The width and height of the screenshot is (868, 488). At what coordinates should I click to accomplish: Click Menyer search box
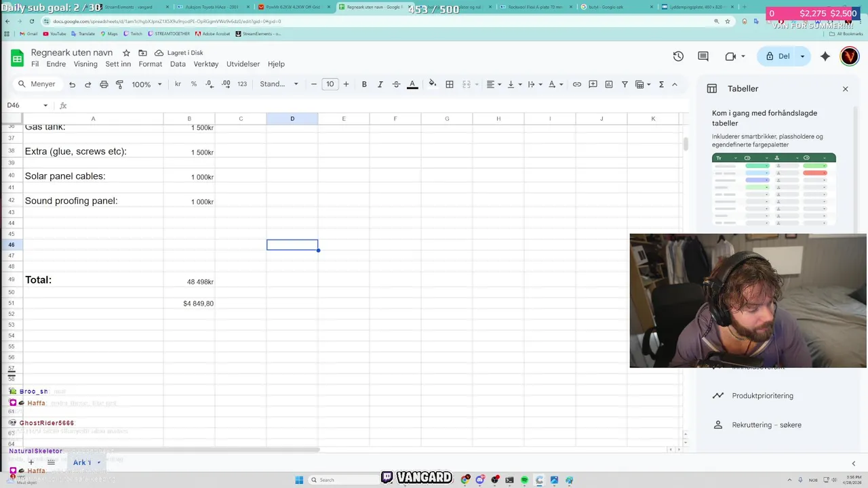[x=37, y=84]
